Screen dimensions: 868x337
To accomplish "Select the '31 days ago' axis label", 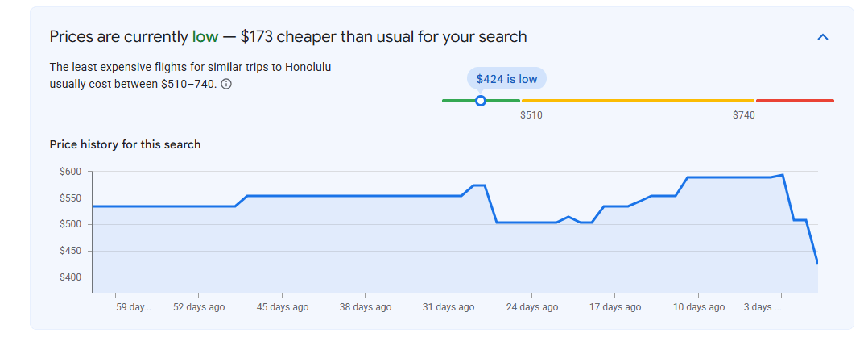I will tap(448, 306).
